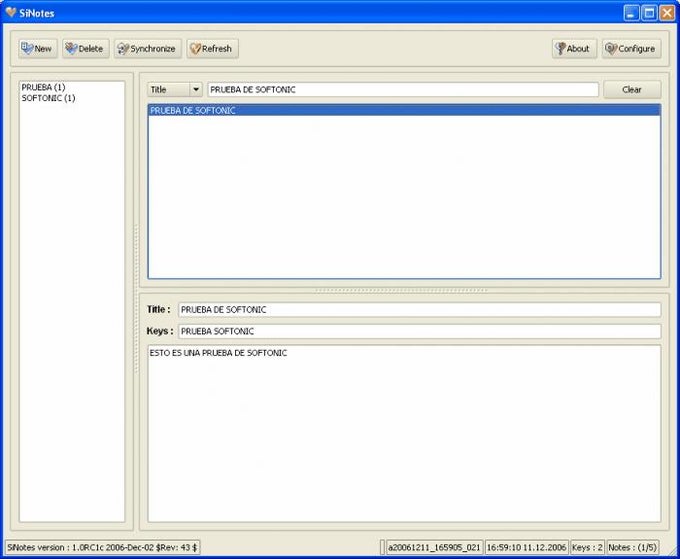The image size is (680, 559).
Task: Click the SiNotes heart icon in title bar
Action: (11, 13)
